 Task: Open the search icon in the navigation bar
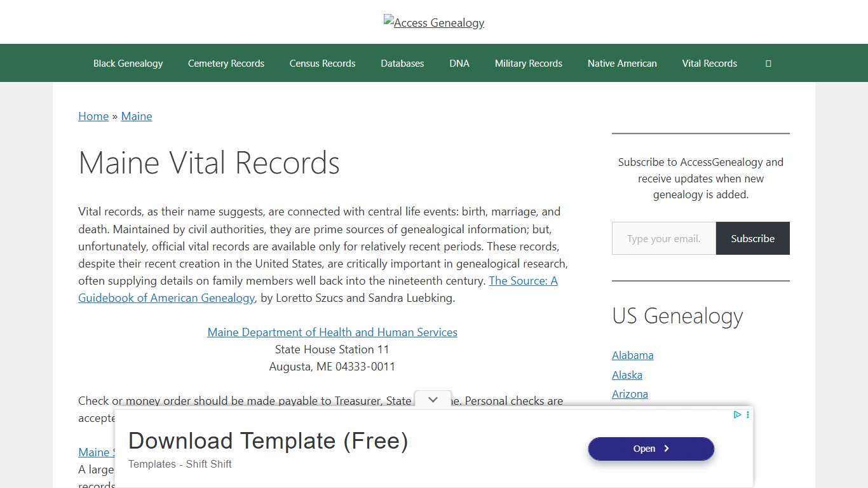coord(768,63)
